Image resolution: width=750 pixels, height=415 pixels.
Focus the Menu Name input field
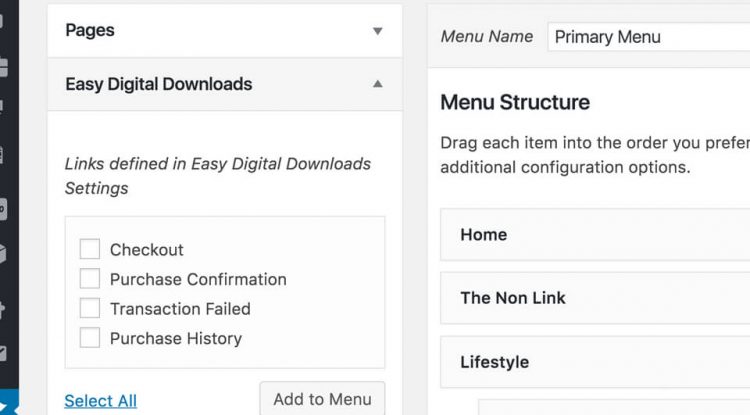pyautogui.click(x=649, y=37)
